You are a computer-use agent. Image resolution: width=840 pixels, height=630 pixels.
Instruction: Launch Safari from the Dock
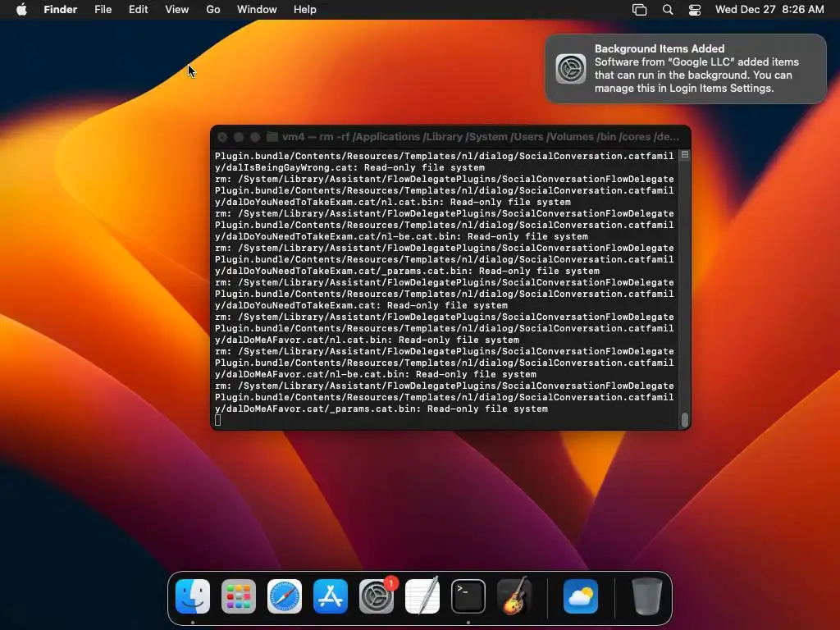click(285, 596)
